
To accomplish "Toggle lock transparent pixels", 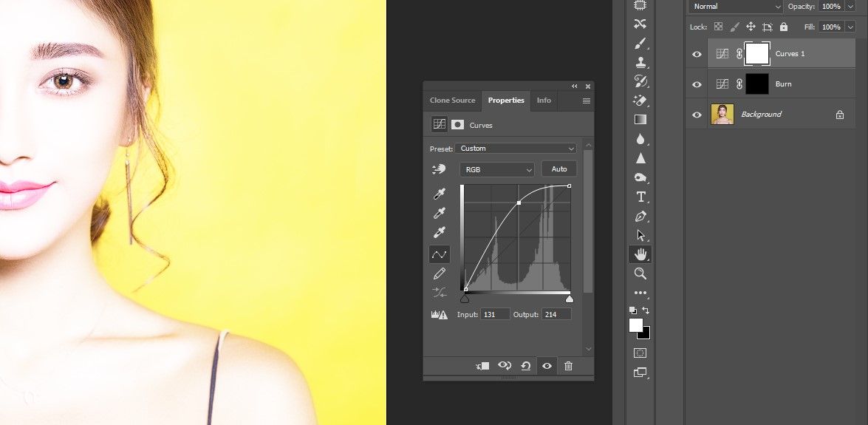I will click(718, 27).
